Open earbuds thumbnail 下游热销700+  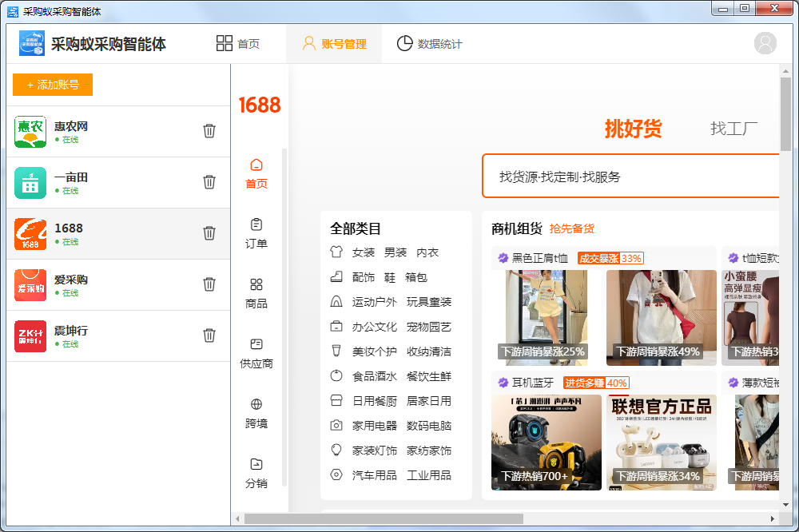click(547, 443)
